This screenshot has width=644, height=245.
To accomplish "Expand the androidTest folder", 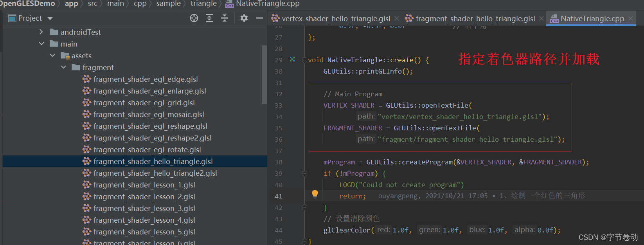I will (x=41, y=32).
